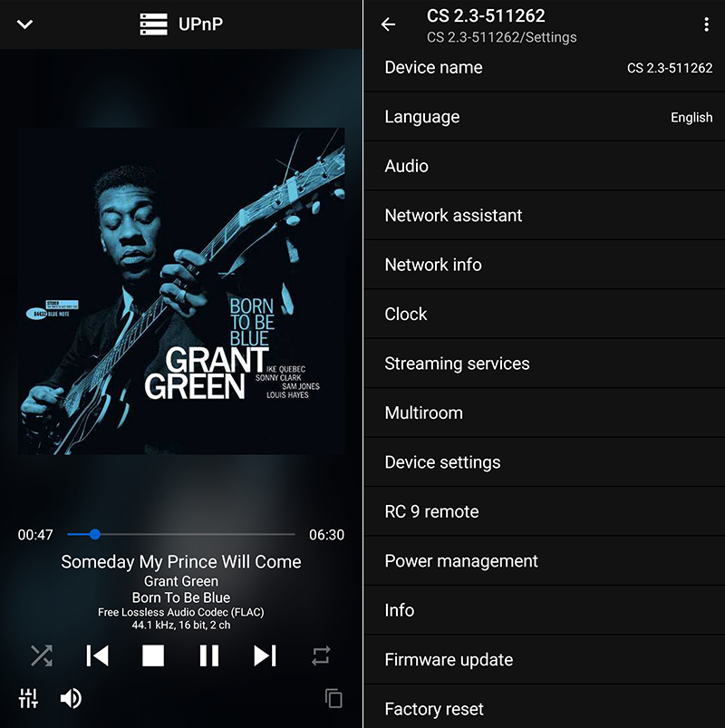Click the song title Someday My Prince Will Come
725x728 pixels.
pos(181,562)
